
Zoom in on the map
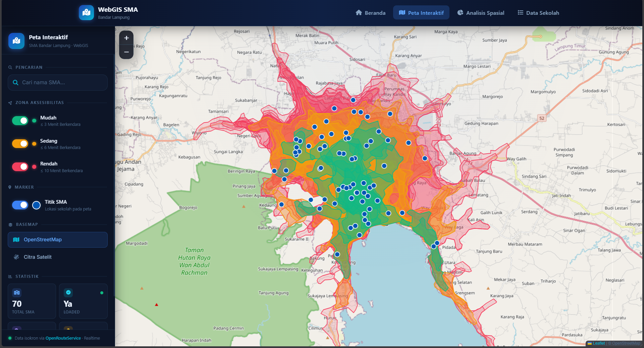coord(126,38)
